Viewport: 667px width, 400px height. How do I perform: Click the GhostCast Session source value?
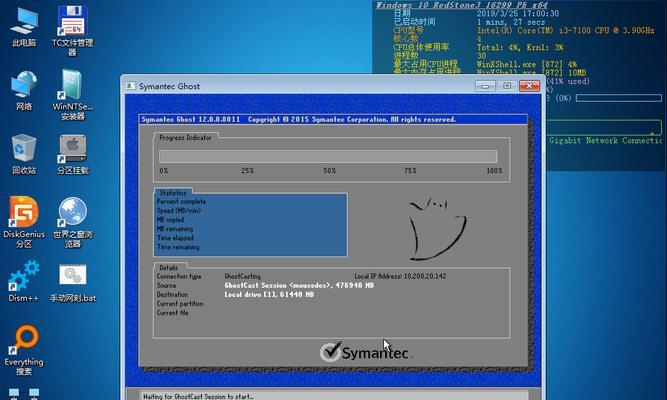click(x=299, y=286)
